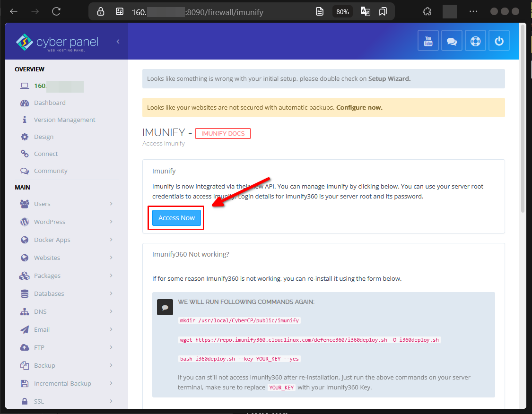
Task: Click the Backup copy icon
Action: pyautogui.click(x=25, y=365)
